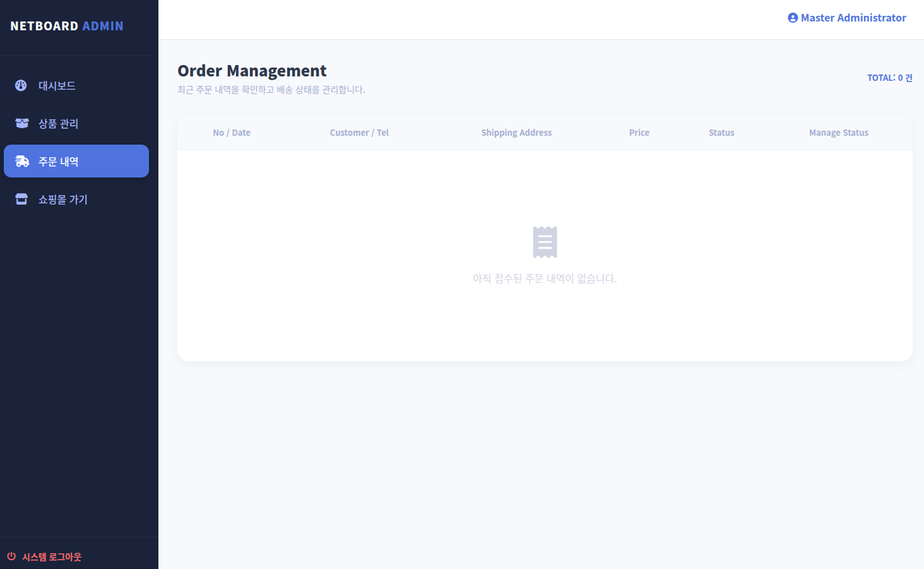This screenshot has width=924, height=569.
Task: Click the empty receipt icon in table
Action: pos(545,242)
